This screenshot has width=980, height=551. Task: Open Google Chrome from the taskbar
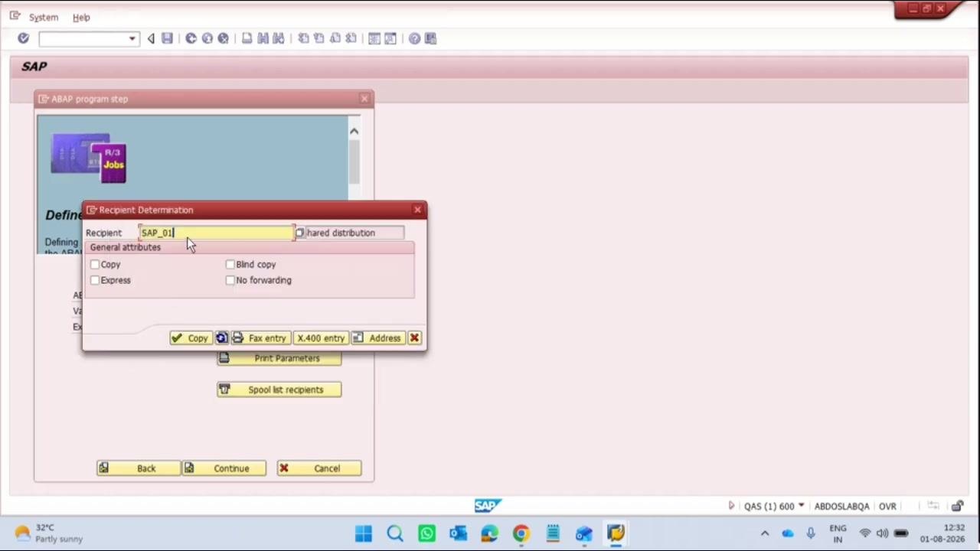(x=521, y=533)
